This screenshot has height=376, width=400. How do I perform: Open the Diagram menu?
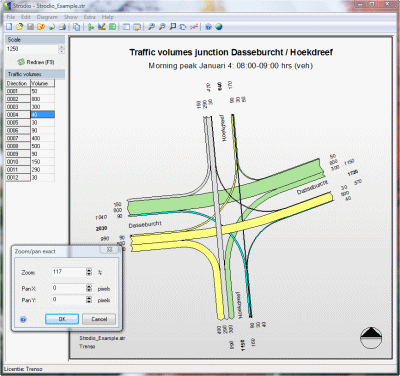tap(47, 17)
